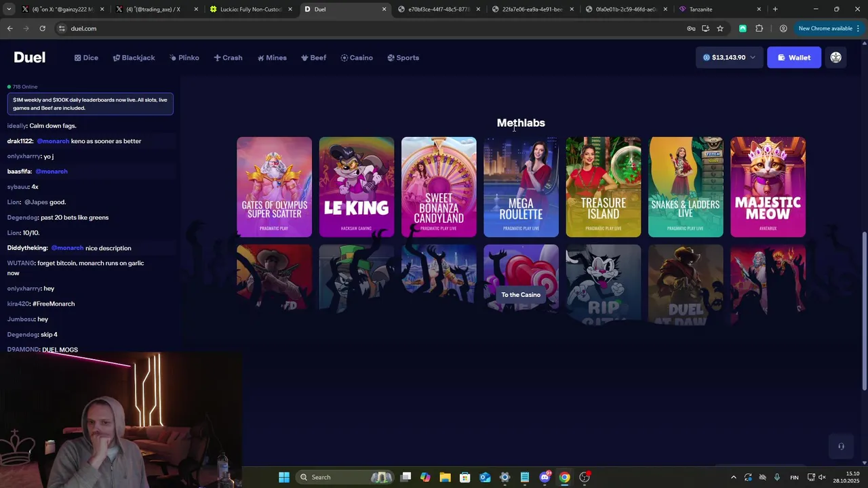This screenshot has width=868, height=488.
Task: Open the Plinko game link
Action: click(x=184, y=58)
